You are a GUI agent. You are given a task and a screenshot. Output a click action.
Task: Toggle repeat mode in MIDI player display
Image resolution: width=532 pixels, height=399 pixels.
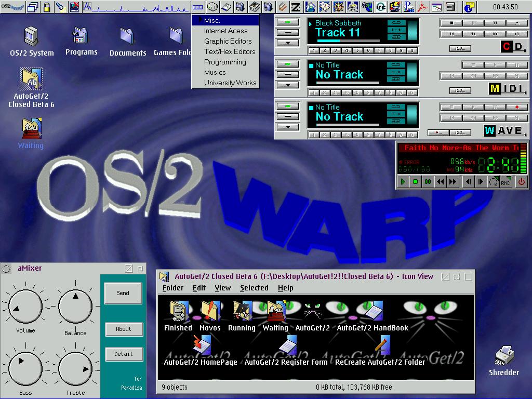(x=396, y=65)
